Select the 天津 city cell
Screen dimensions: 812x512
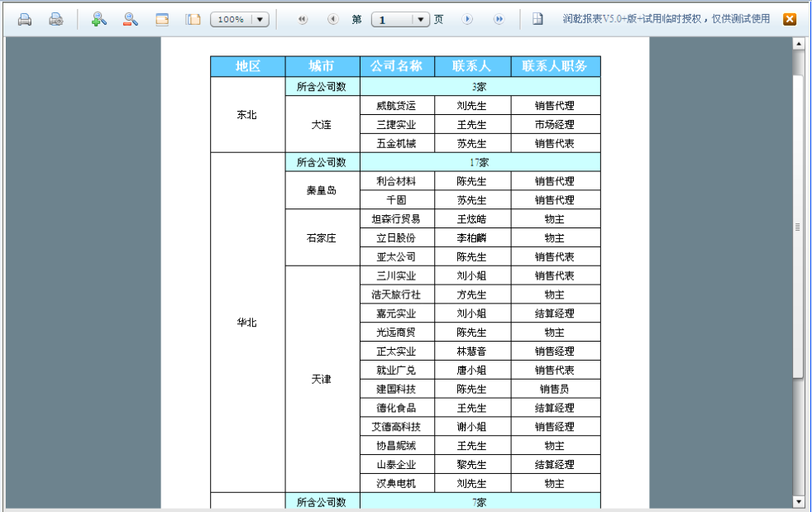[x=322, y=380]
